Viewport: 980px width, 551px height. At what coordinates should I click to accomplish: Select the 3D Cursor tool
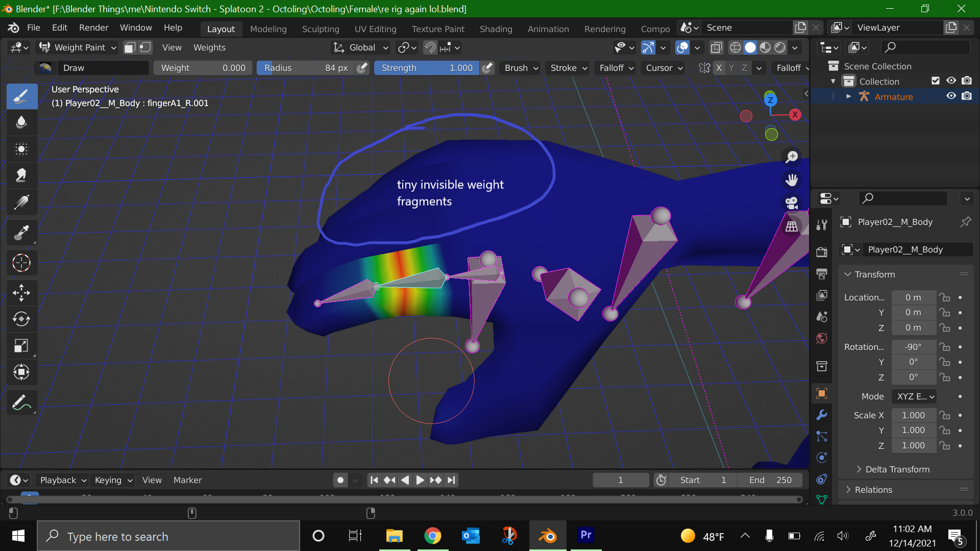pyautogui.click(x=21, y=263)
